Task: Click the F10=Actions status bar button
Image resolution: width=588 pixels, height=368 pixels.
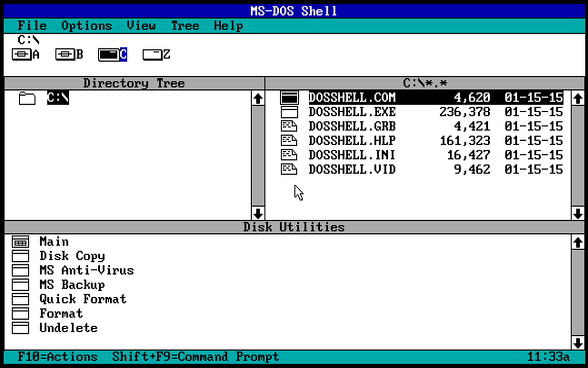Action: tap(57, 357)
